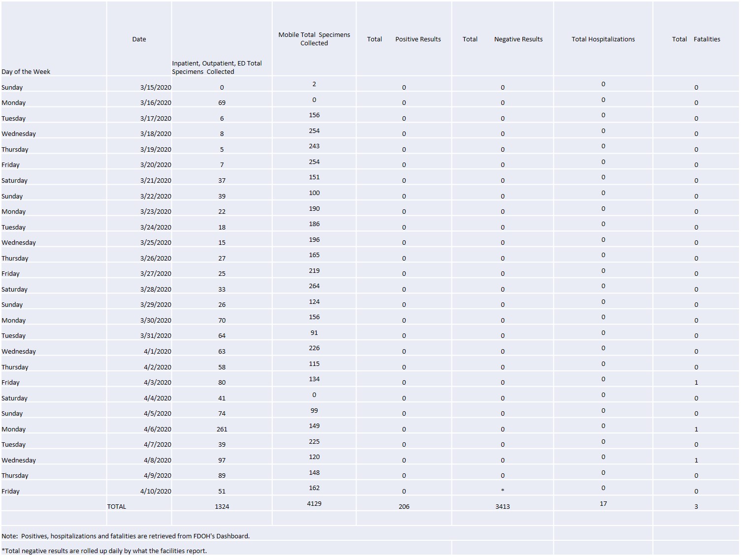This screenshot has height=560, width=741.
Task: Select the Total Fatalities header cell
Action: (x=696, y=39)
